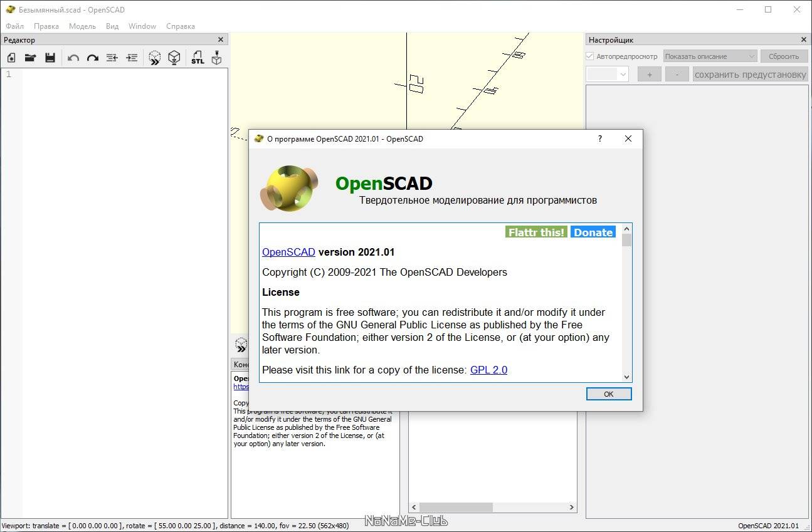Click the New file icon in editor toolbar
The height and width of the screenshot is (532, 812).
pos(11,58)
